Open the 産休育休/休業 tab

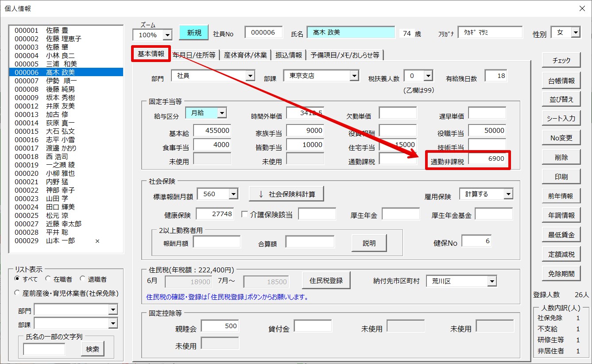point(245,55)
